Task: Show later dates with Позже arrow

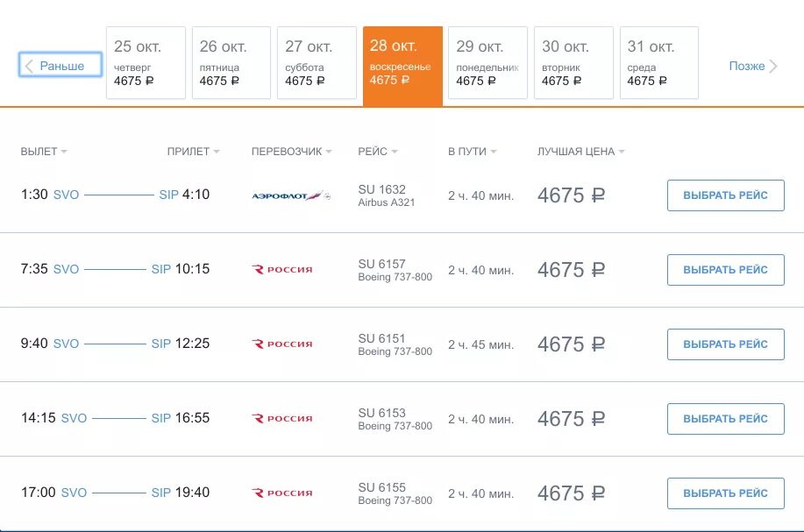Action: [753, 66]
